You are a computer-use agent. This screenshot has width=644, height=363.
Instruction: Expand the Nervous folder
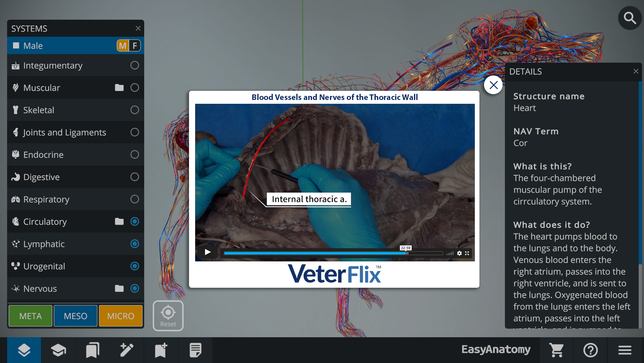[119, 288]
